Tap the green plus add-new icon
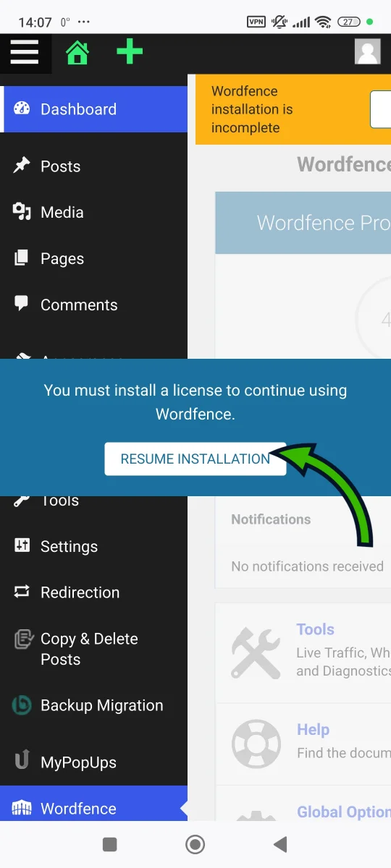391x868 pixels. (x=130, y=52)
